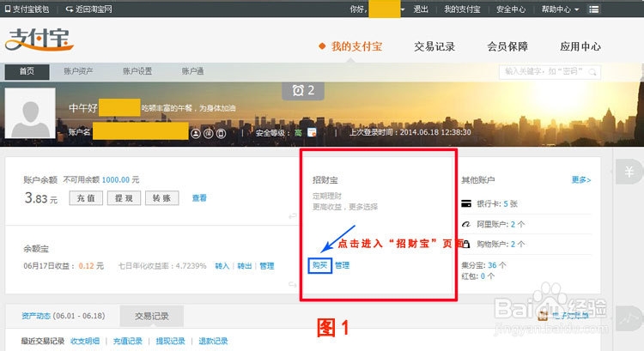Click 收支明细 link
The height and width of the screenshot is (351, 644).
(85, 342)
